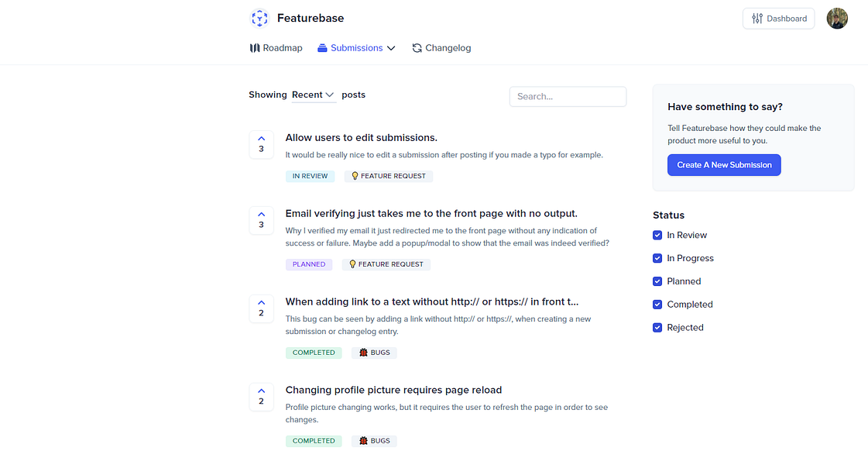
Task: Select the bar-chart icon next to Roadmap
Action: coord(256,47)
